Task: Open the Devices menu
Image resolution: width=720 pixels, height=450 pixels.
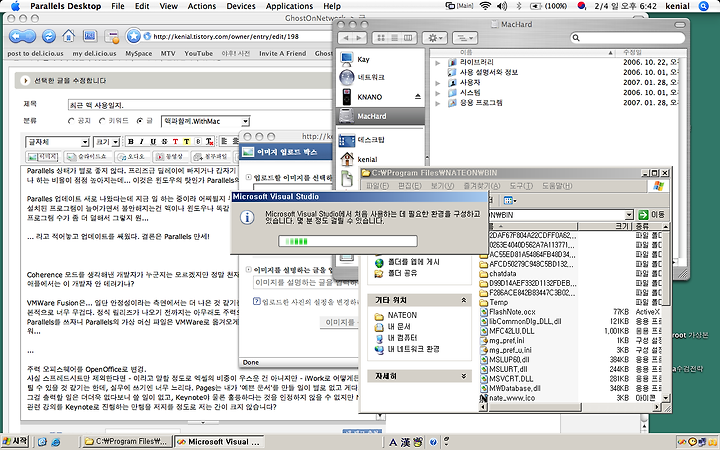Action: pyautogui.click(x=241, y=6)
